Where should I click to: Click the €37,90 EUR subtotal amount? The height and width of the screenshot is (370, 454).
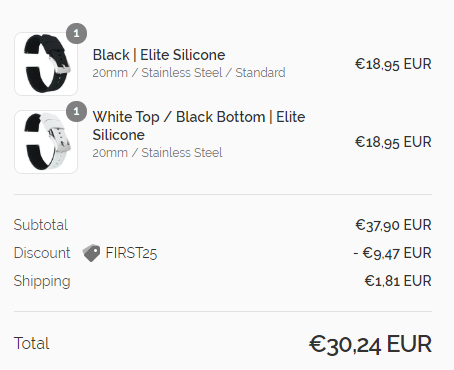coord(393,225)
